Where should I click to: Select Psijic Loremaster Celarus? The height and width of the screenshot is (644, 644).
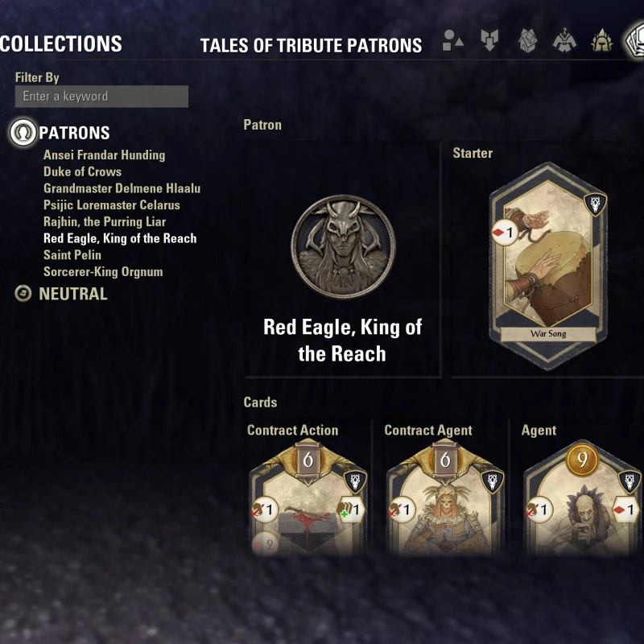(112, 205)
